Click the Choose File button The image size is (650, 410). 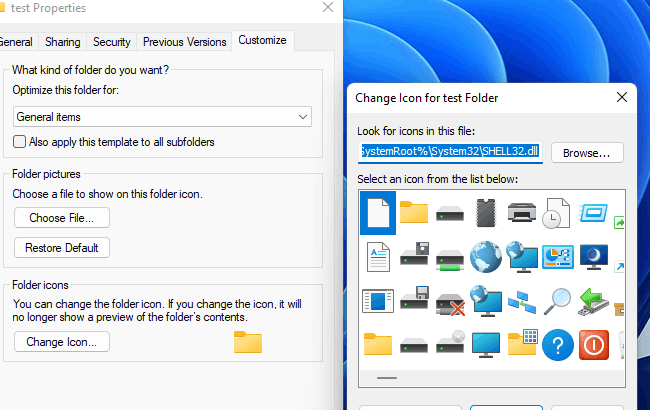click(x=62, y=218)
